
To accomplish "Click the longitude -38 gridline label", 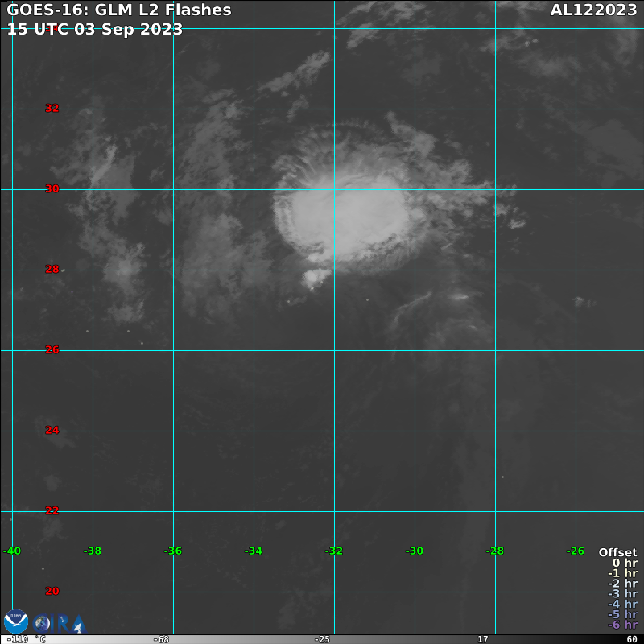I will point(93,551).
